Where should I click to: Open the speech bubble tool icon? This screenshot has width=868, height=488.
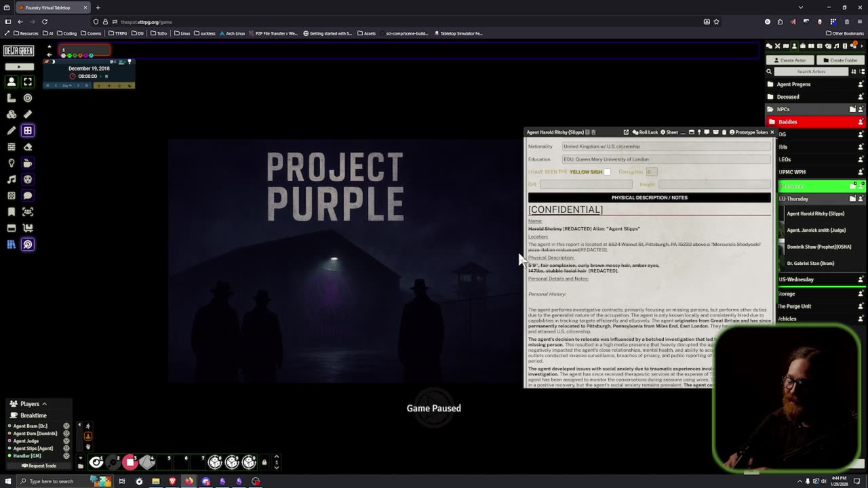[x=28, y=195]
